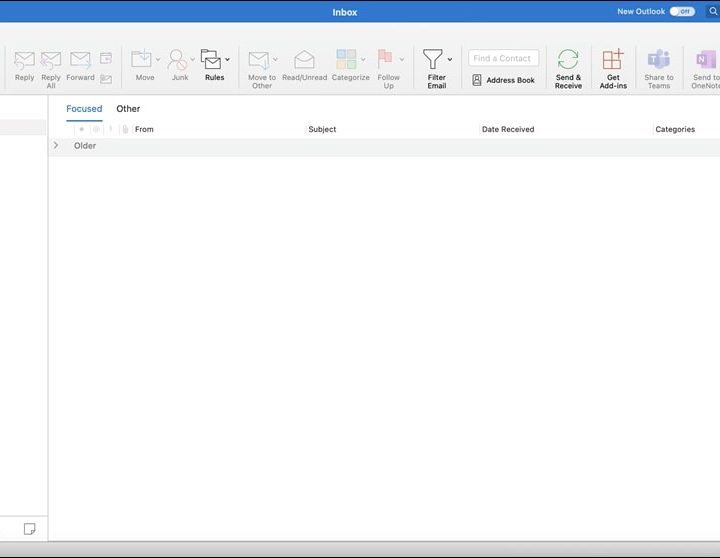The height and width of the screenshot is (558, 720).
Task: Click the Categorize color squares icon
Action: 346,59
